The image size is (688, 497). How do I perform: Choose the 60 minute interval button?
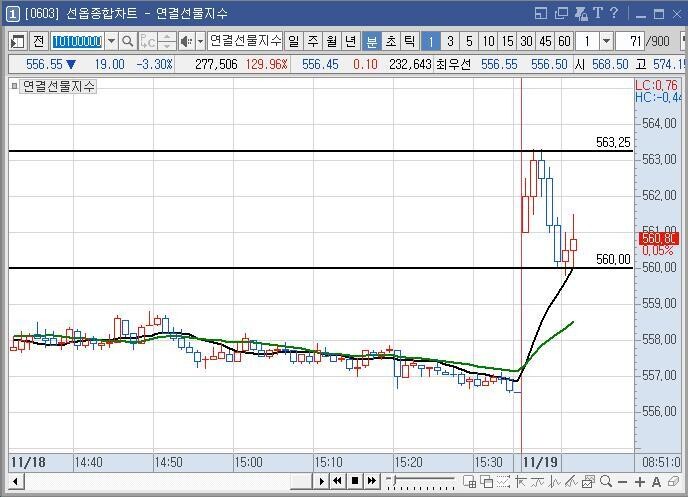tap(564, 42)
